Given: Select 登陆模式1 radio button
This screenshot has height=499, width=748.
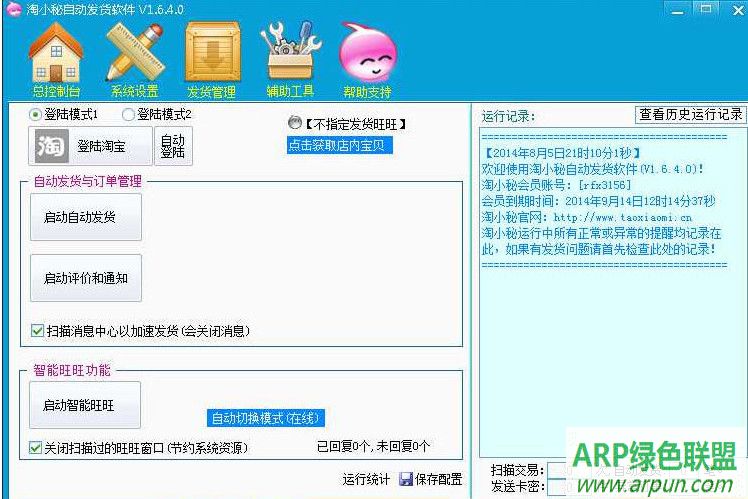Looking at the screenshot, I should pos(35,114).
